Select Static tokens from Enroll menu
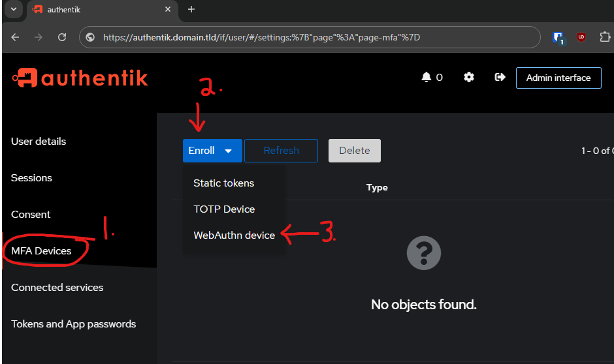 coord(223,183)
